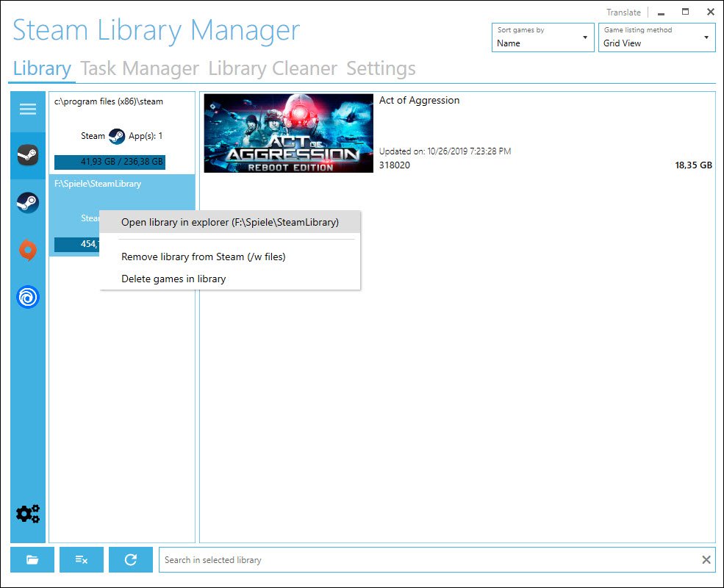This screenshot has height=588, width=724.
Task: Open the Game listing method dropdown
Action: click(x=656, y=37)
